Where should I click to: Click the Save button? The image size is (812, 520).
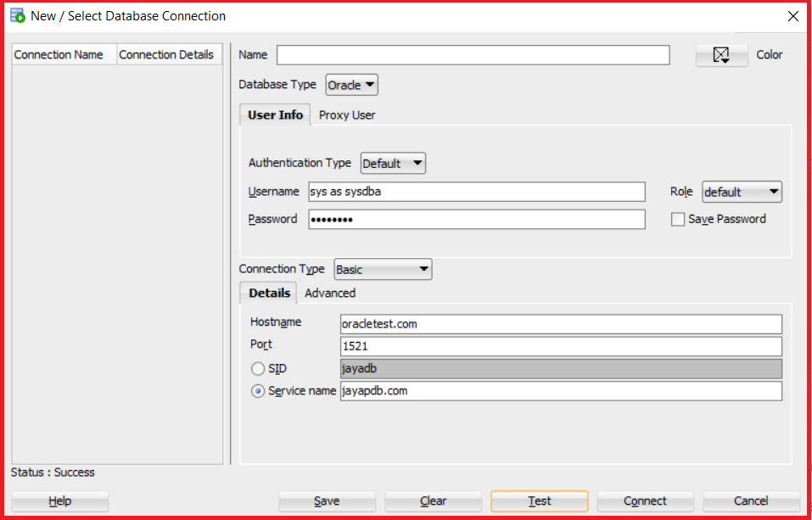point(327,500)
